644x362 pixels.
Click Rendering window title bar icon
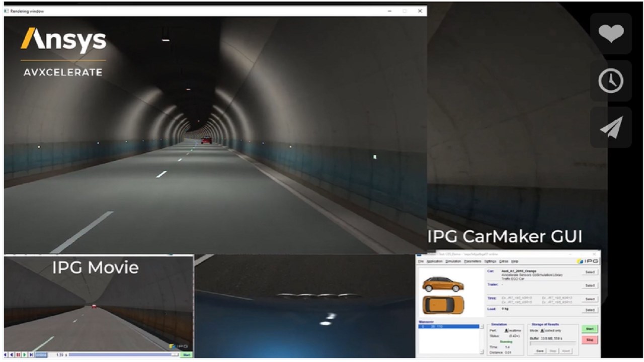tap(7, 11)
